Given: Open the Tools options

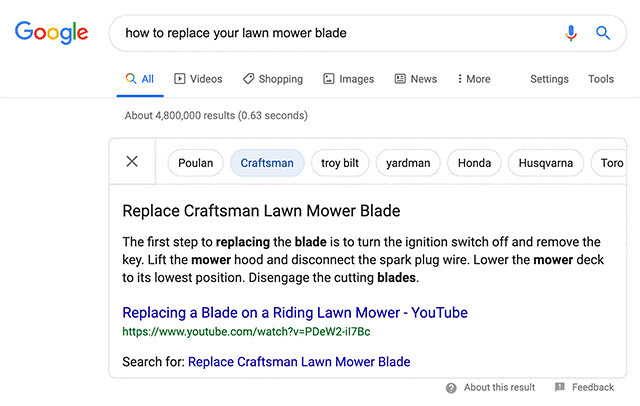Looking at the screenshot, I should pos(601,79).
